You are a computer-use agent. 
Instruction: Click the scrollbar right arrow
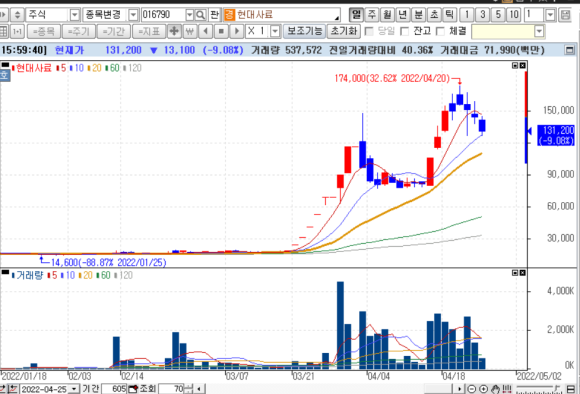(x=459, y=389)
